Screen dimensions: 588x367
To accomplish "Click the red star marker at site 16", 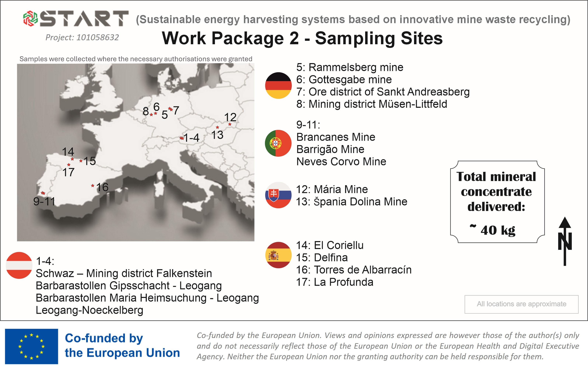I will click(x=93, y=186).
